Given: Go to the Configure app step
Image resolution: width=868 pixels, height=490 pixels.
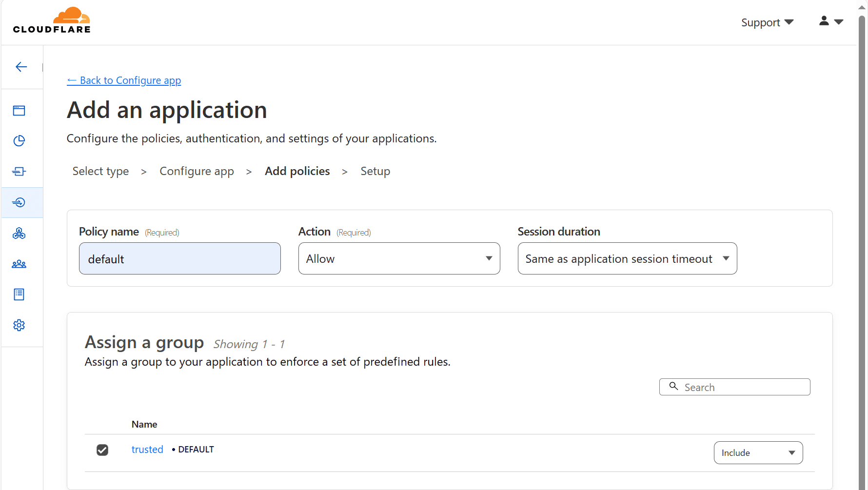Looking at the screenshot, I should tap(197, 171).
